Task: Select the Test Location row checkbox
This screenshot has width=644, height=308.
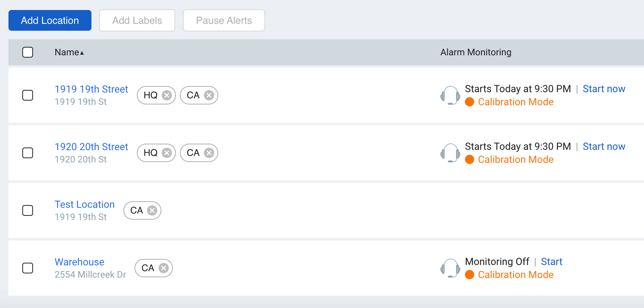Action: (28, 210)
